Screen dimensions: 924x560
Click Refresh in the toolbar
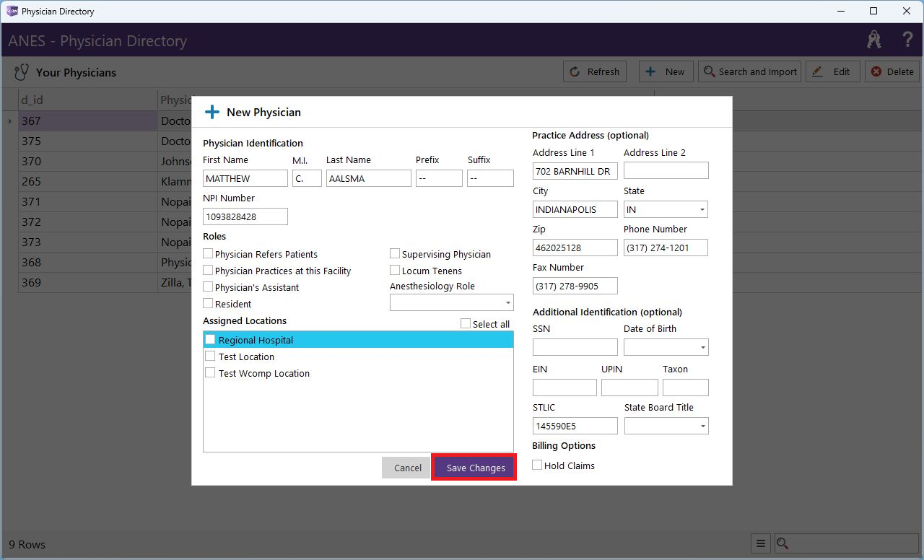(x=595, y=71)
